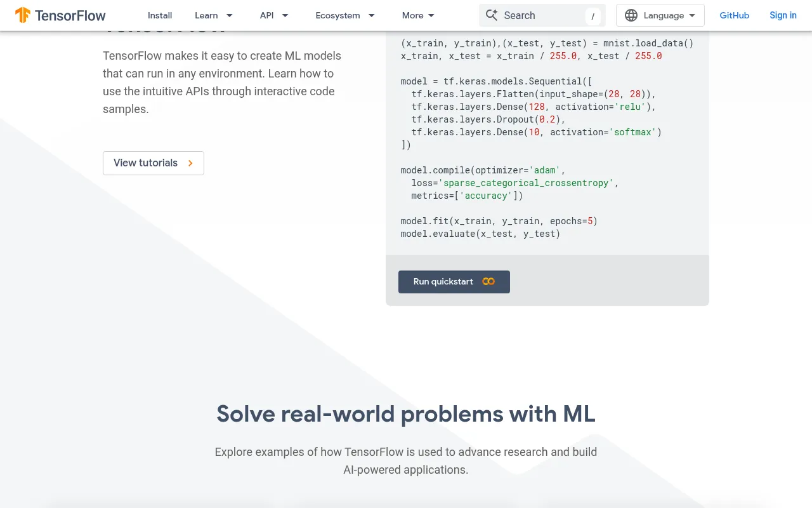Image resolution: width=812 pixels, height=508 pixels.
Task: Click the Colab icon on Run quickstart
Action: [x=488, y=281]
